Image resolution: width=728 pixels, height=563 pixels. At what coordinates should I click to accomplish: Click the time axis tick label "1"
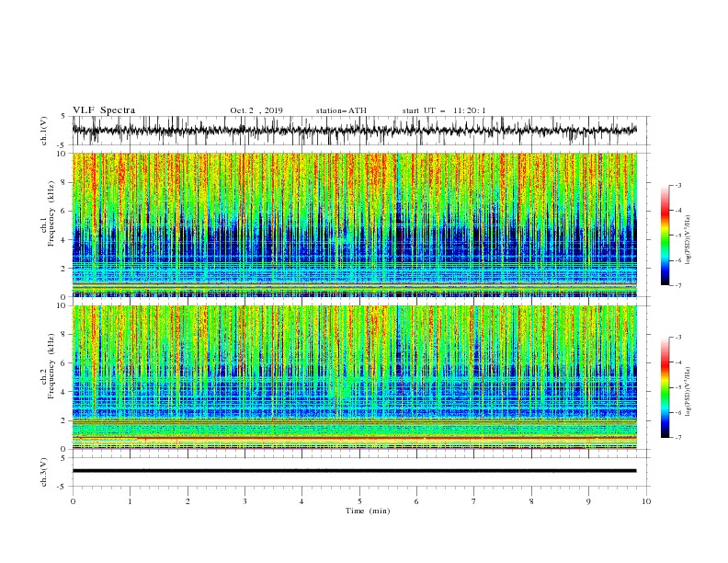pyautogui.click(x=130, y=501)
